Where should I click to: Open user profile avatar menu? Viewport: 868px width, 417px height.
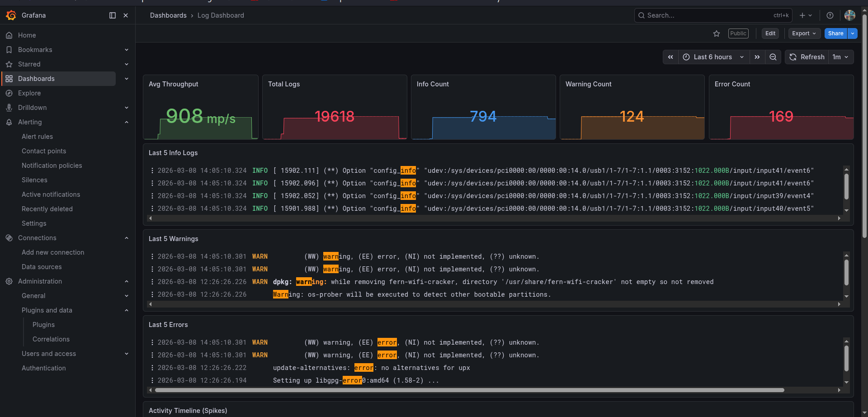850,15
